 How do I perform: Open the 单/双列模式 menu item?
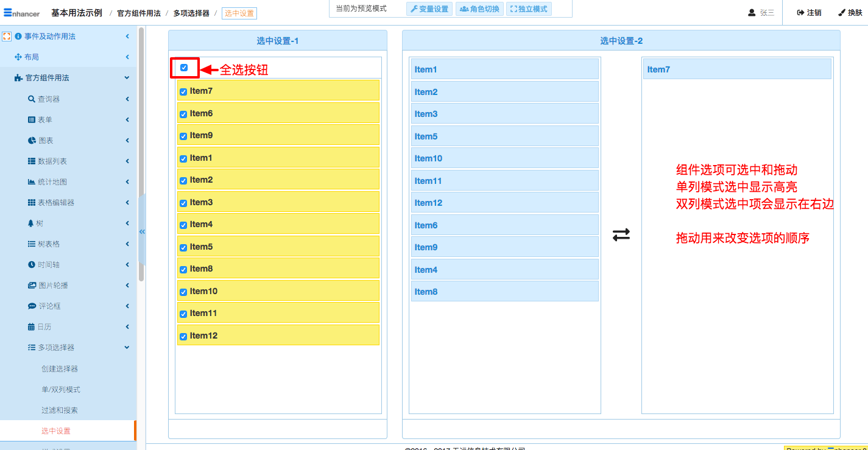click(x=61, y=390)
